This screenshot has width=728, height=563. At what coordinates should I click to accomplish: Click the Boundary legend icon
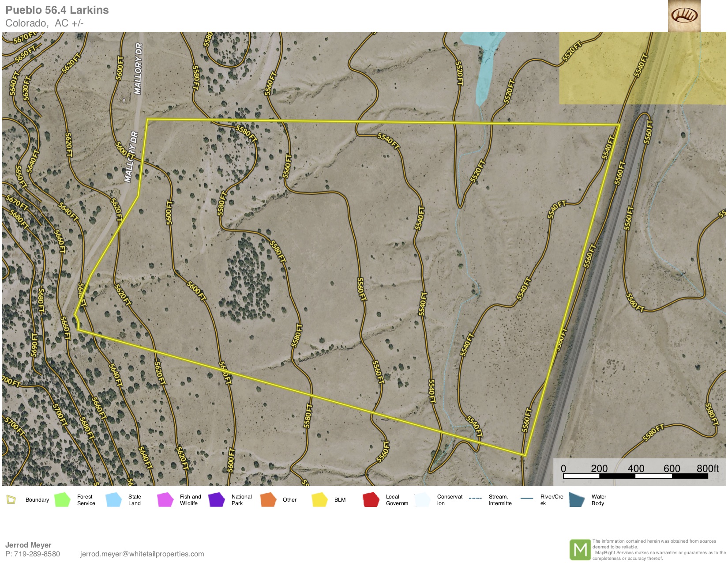point(11,500)
